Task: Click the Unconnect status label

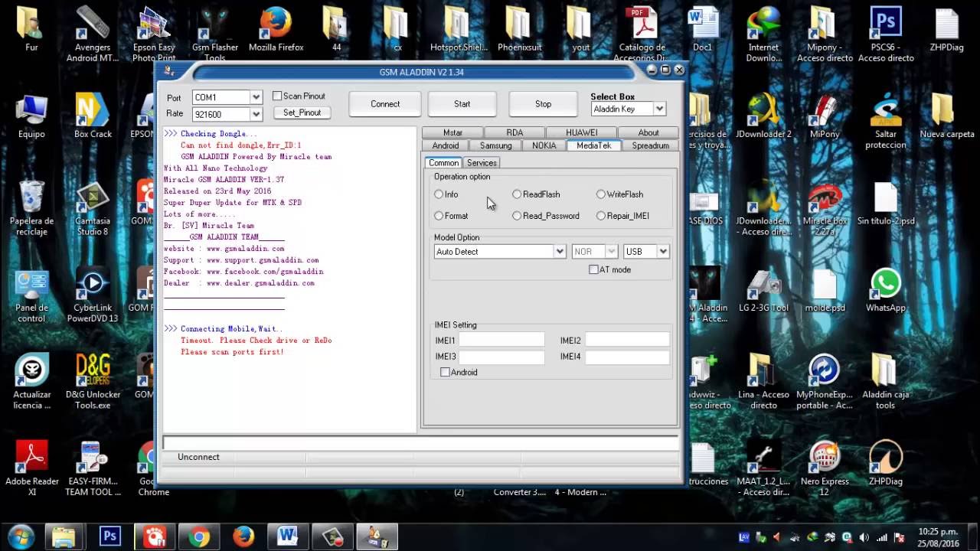Action: [198, 457]
